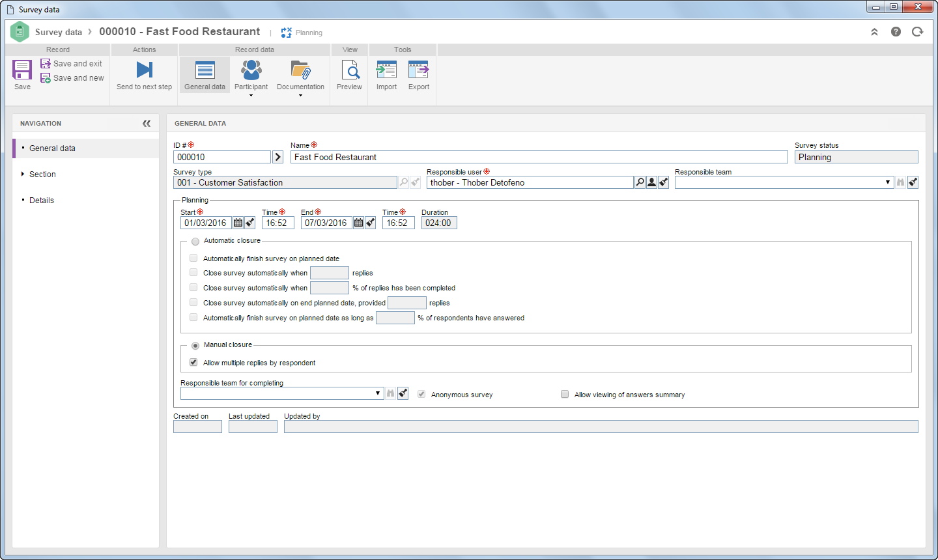Click the Survey data breadcrumb
938x560 pixels.
coord(59,32)
